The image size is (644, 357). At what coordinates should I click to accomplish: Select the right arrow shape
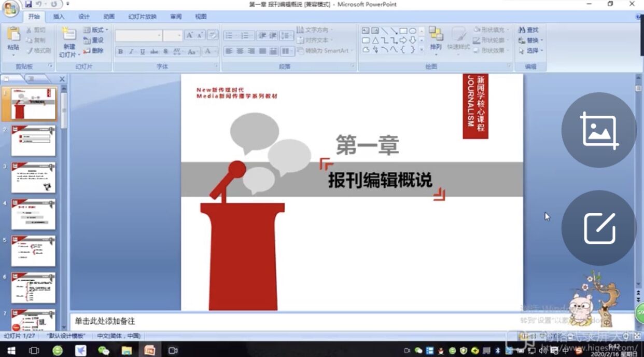pyautogui.click(x=403, y=40)
